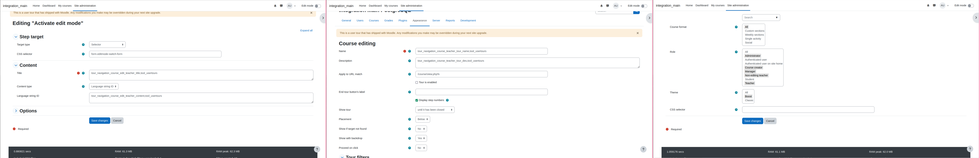Open Dashboard in left window navbar
The width and height of the screenshot is (980, 158).
[x=49, y=6]
